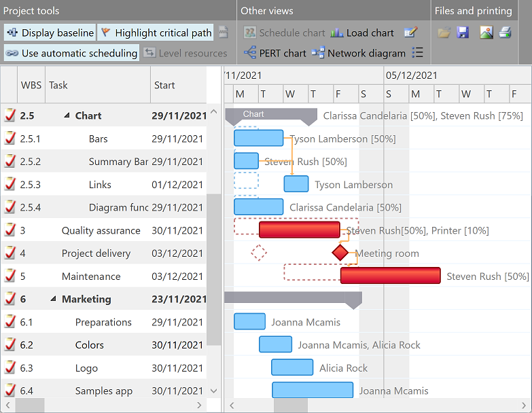This screenshot has width=532, height=413.
Task: Collapse the Chart summary task
Action: (67, 116)
